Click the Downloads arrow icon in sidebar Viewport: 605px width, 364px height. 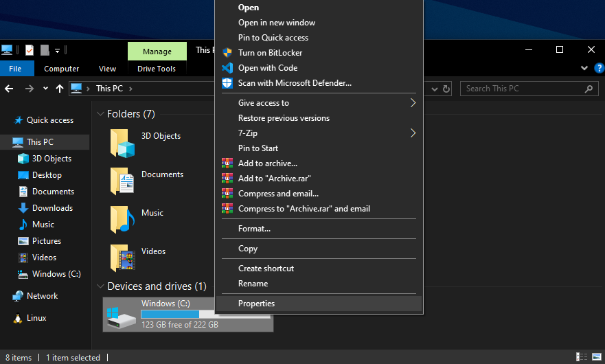tap(23, 208)
